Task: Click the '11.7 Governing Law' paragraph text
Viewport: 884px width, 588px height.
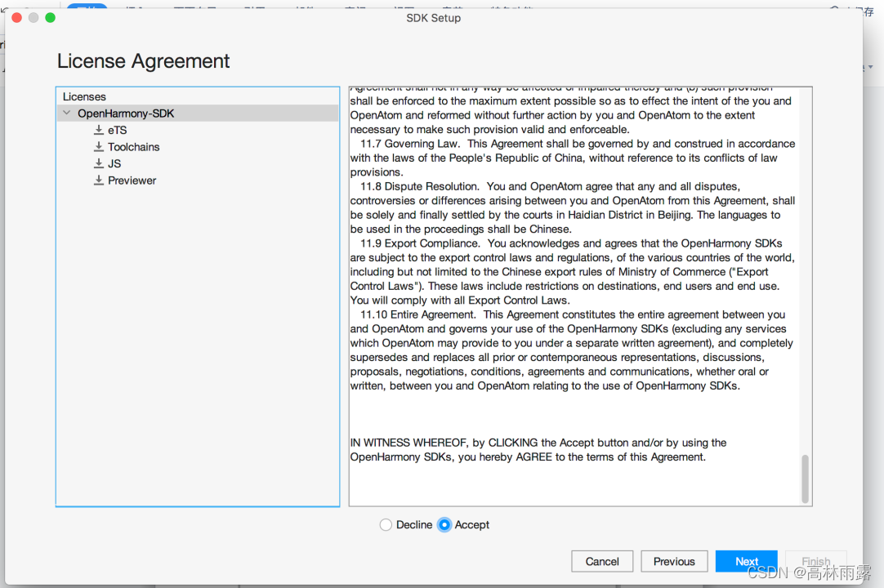Action: tap(572, 158)
